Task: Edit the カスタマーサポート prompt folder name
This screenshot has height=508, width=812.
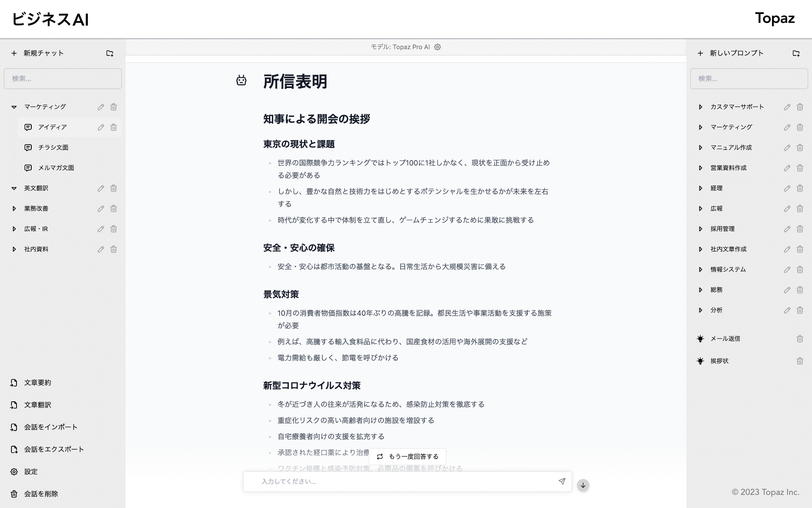Action: [x=787, y=107]
